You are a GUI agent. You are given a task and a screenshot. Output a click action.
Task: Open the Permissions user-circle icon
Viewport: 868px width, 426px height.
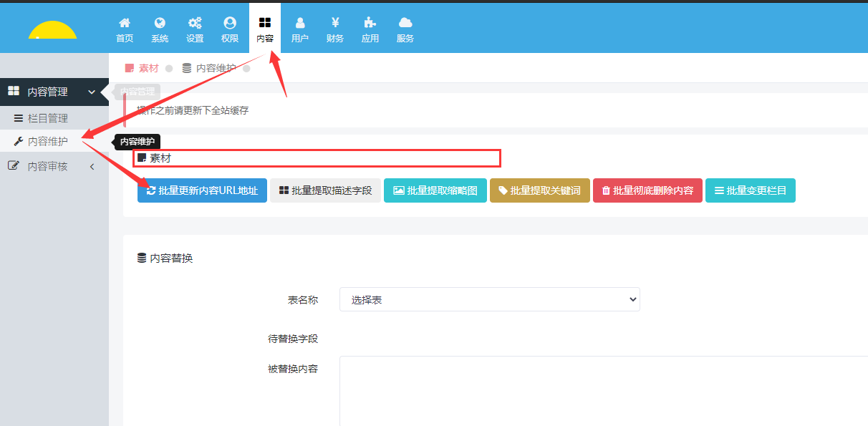(x=230, y=24)
